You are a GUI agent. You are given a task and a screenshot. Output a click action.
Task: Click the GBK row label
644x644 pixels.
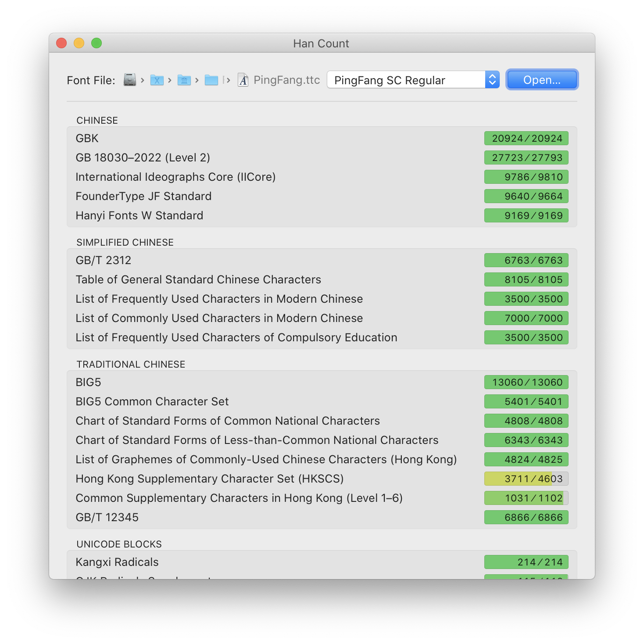87,138
